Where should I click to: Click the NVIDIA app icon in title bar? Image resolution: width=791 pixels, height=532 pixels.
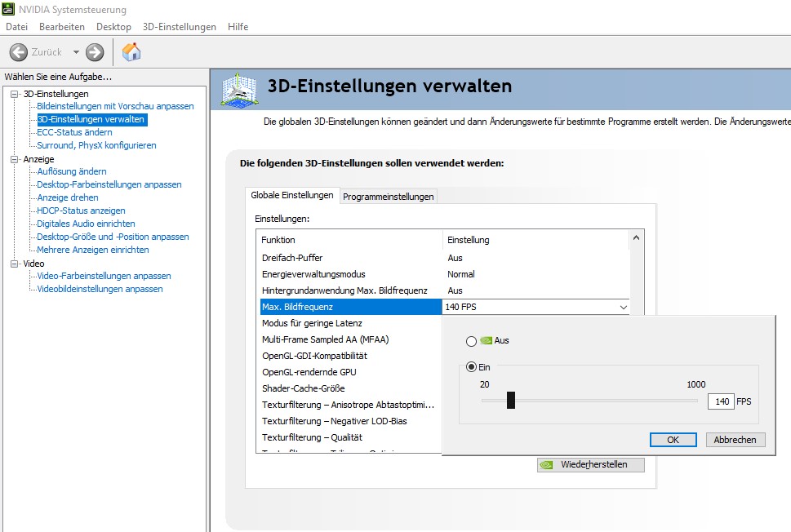click(8, 9)
